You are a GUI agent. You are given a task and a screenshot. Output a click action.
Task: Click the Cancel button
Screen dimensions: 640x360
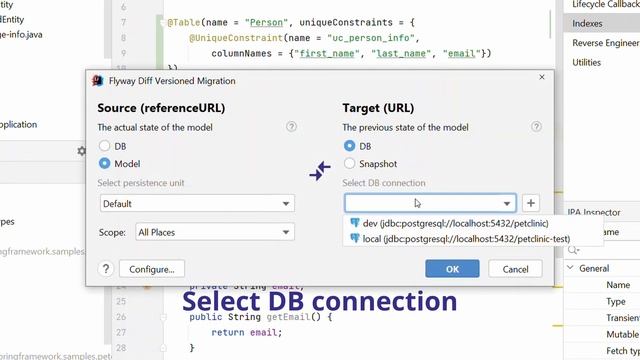(x=516, y=269)
